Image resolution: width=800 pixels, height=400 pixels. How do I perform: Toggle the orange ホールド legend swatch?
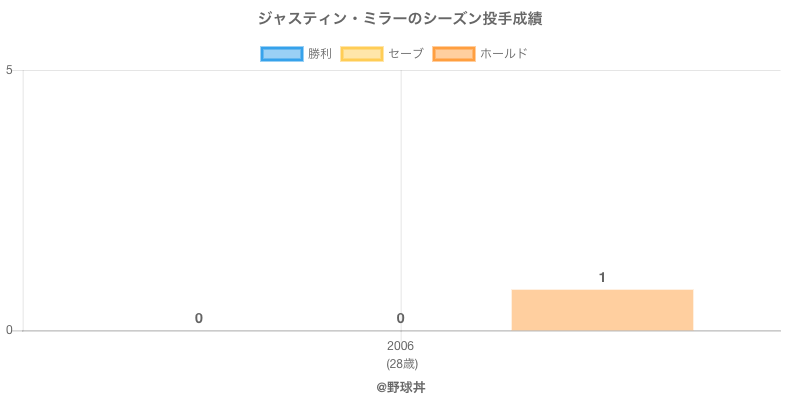coord(454,54)
